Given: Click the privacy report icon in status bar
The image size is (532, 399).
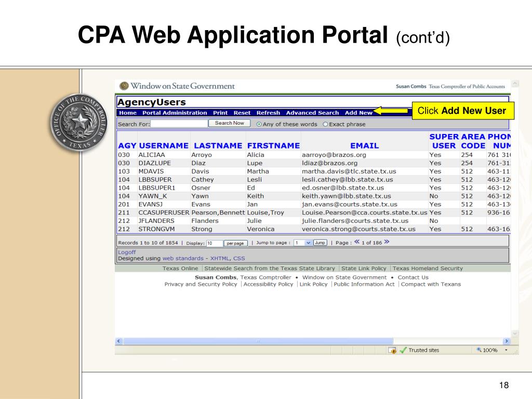Looking at the screenshot, I should 392,350.
